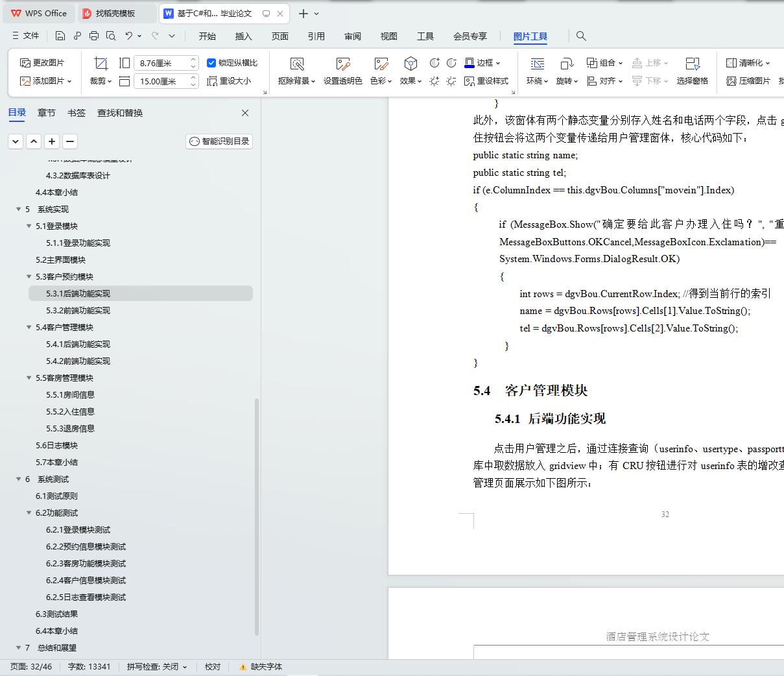The width and height of the screenshot is (784, 676).
Task: Collapse the 6.2功能测试 node
Action: [x=29, y=513]
